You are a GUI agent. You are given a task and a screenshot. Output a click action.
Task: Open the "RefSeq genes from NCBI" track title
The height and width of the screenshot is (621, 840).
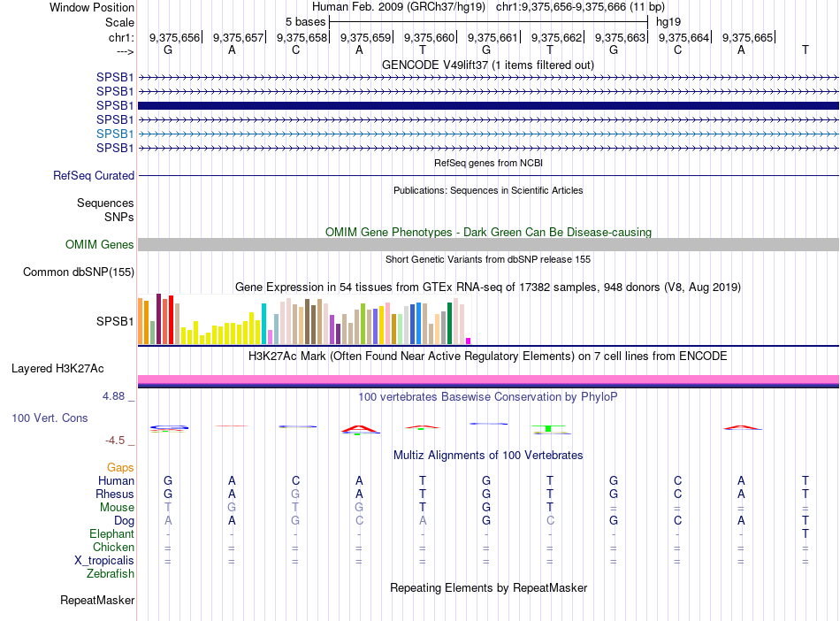(488, 163)
